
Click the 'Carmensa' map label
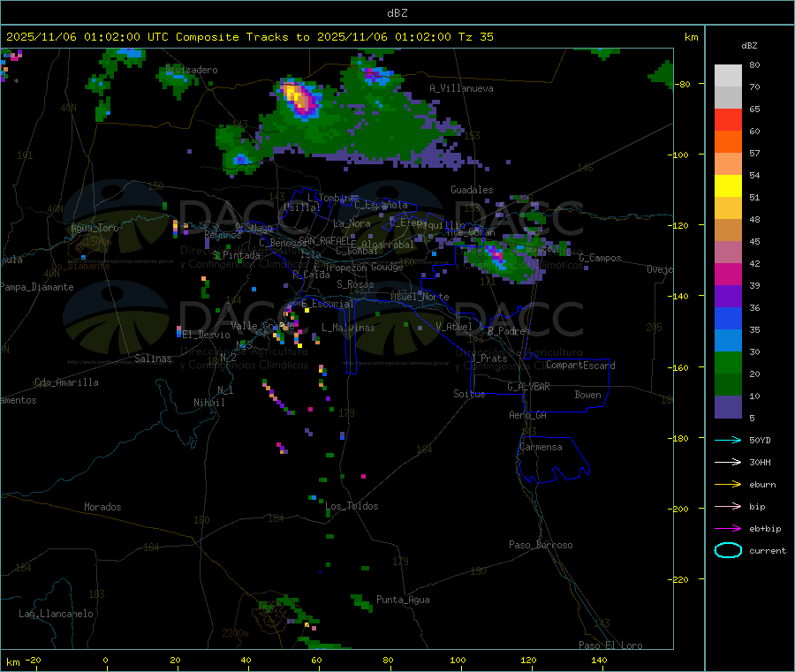coord(541,447)
